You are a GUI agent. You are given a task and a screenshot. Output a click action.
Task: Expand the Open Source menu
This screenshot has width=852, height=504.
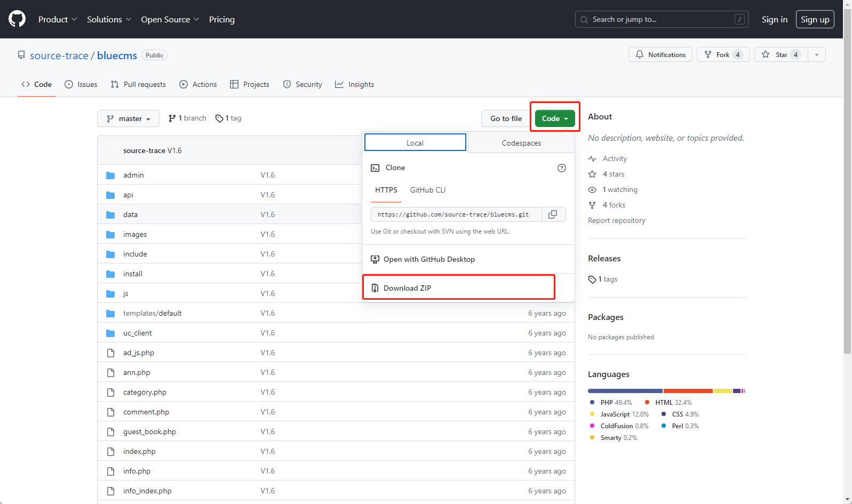click(170, 19)
